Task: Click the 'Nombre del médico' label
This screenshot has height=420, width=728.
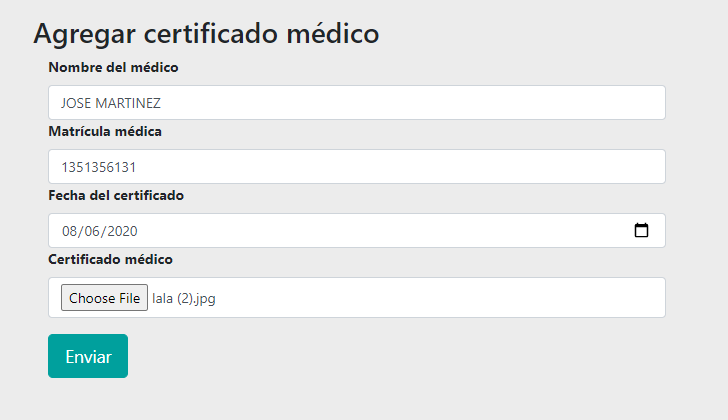Action: tap(113, 68)
